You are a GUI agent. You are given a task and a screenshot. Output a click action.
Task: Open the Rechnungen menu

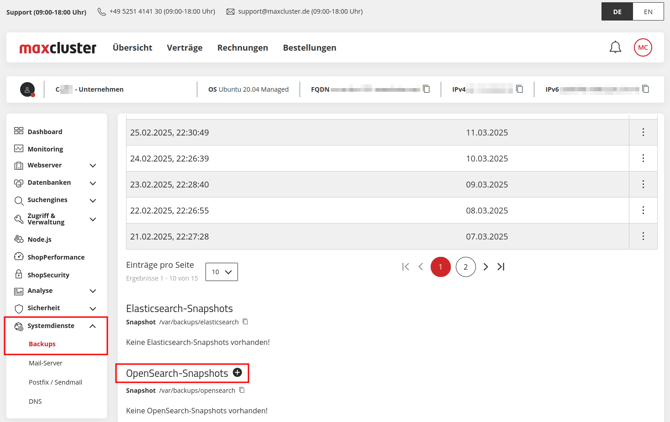point(242,47)
